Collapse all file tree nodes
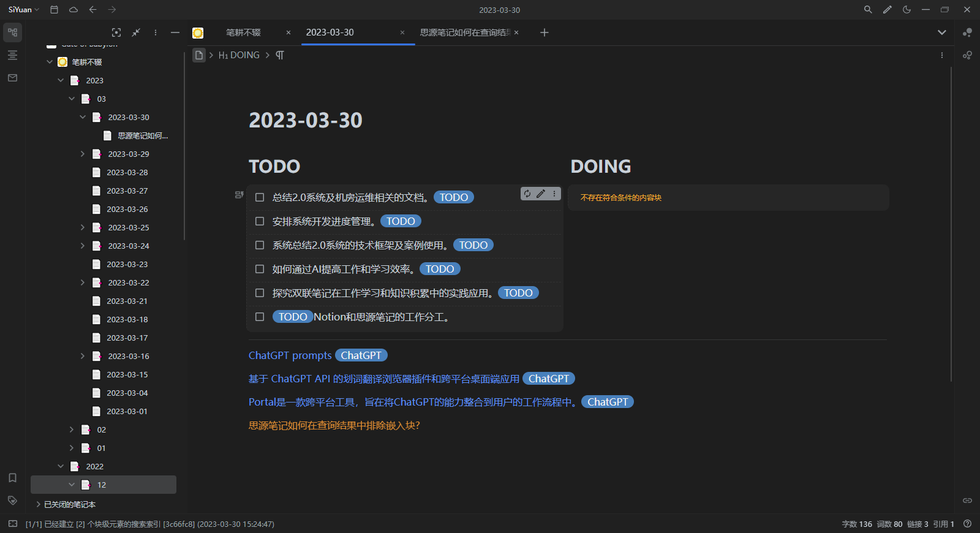The image size is (980, 533). [x=136, y=32]
